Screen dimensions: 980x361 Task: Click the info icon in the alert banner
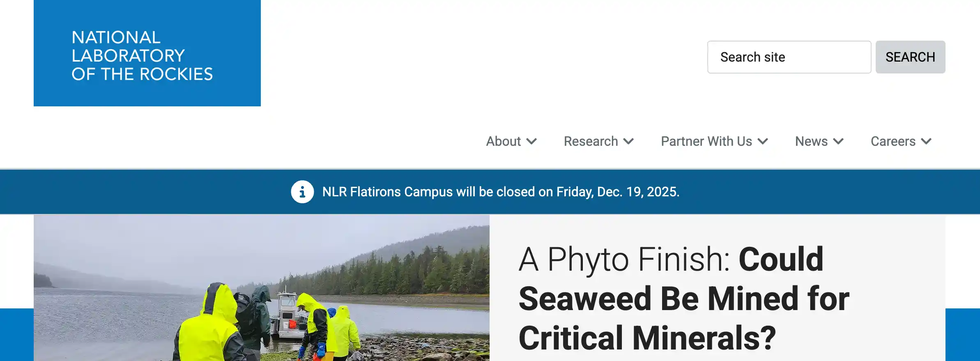click(302, 192)
